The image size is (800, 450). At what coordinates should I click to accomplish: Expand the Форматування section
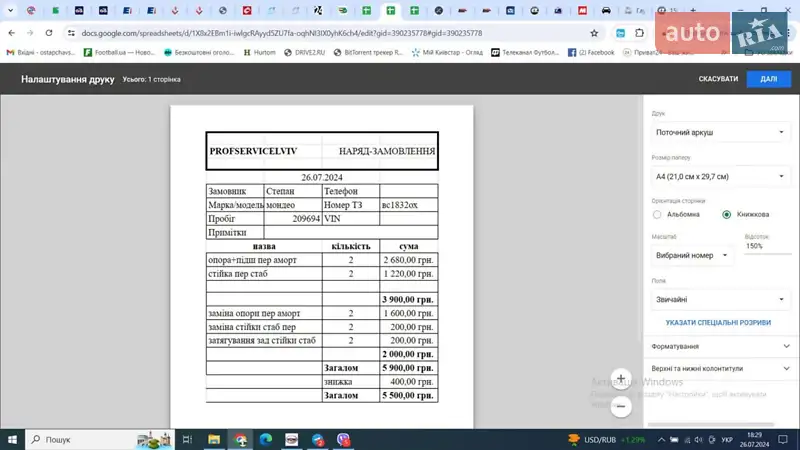tap(720, 346)
